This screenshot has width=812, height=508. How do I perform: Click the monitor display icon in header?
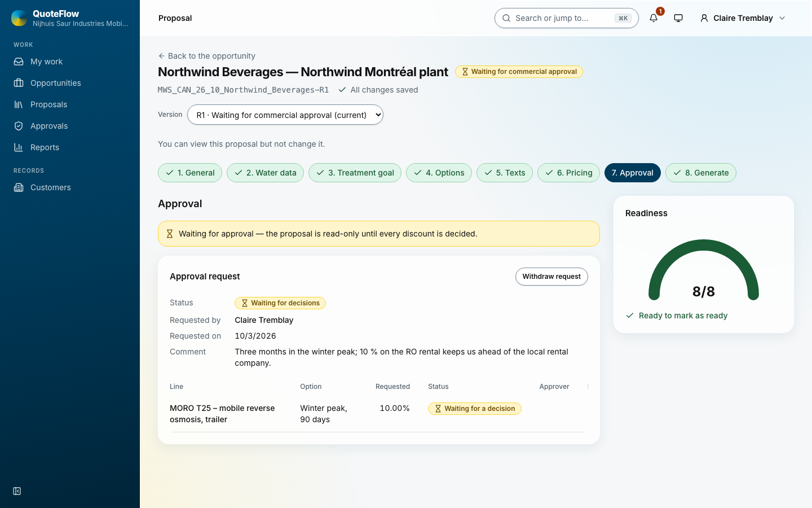click(678, 18)
